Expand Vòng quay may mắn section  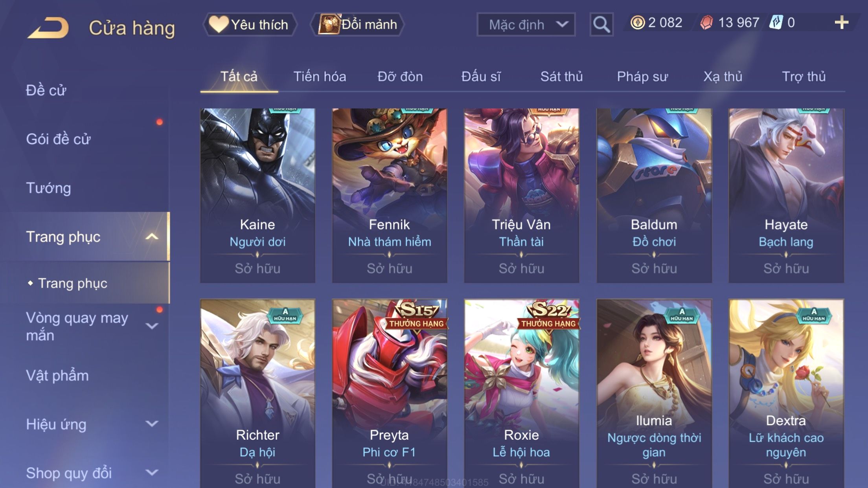point(152,326)
